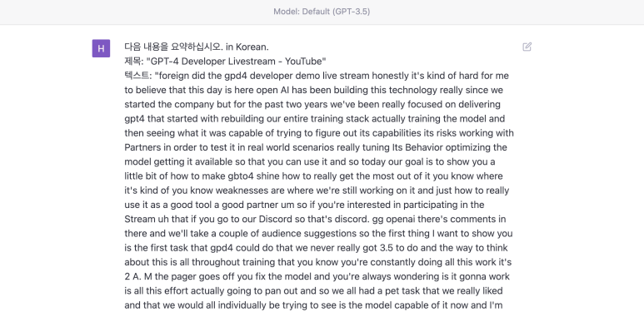
Task: Click the line starting "is all this effort actually going"
Action: coord(314,290)
